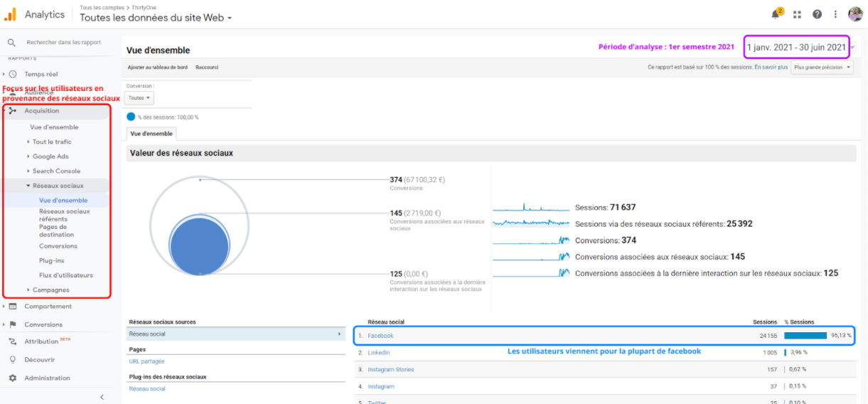
Task: Click the Sessions sparkline chart
Action: click(532, 208)
